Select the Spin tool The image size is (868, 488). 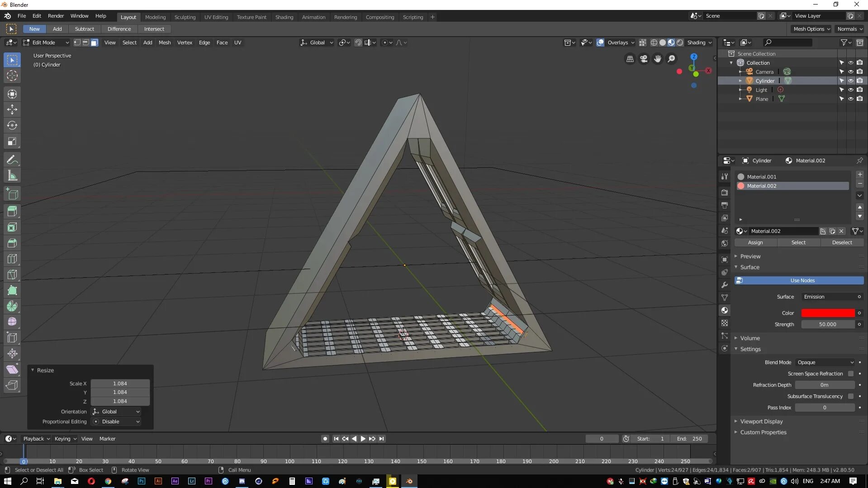pyautogui.click(x=12, y=306)
